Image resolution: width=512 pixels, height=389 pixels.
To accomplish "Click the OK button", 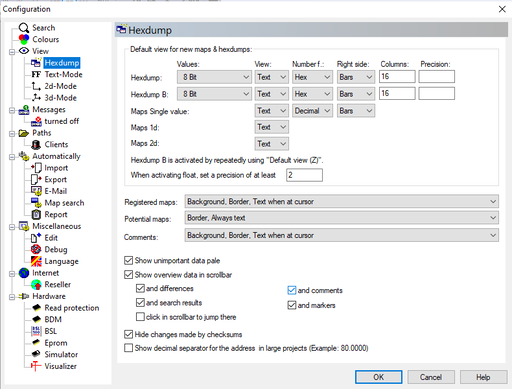I will 378,377.
